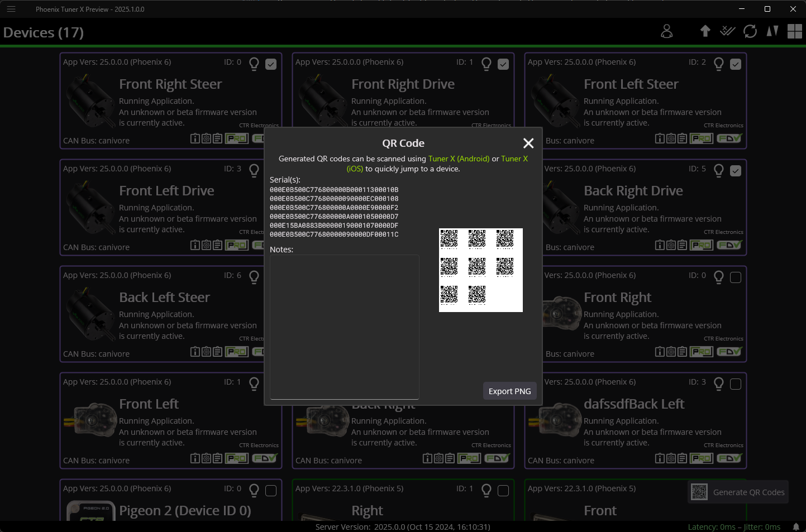The height and width of the screenshot is (532, 806).
Task: Uncheck the Front Left Steer checkbox
Action: click(x=736, y=64)
